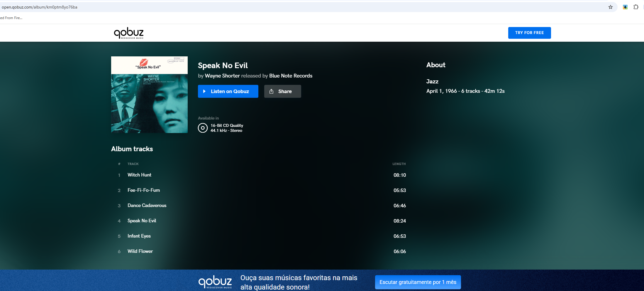Image resolution: width=644 pixels, height=291 pixels.
Task: Click the Qobuz logo in the bottom banner
Action: pyautogui.click(x=215, y=282)
